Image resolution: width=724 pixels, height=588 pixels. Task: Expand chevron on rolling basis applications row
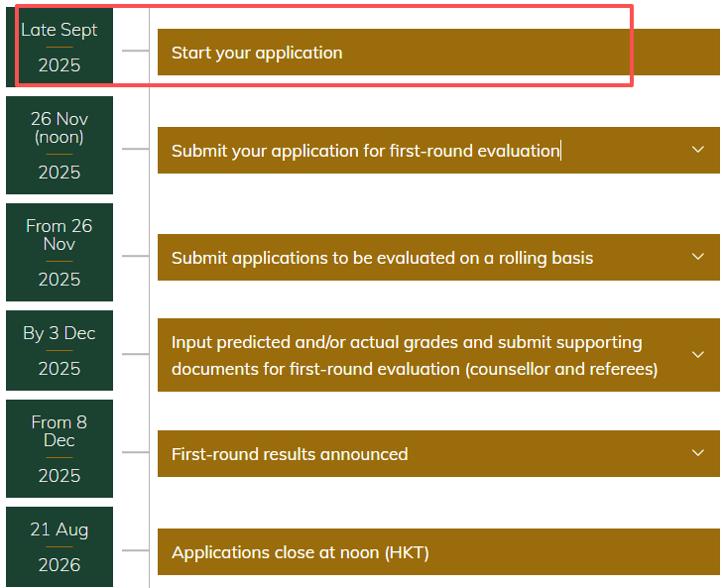coord(697,257)
